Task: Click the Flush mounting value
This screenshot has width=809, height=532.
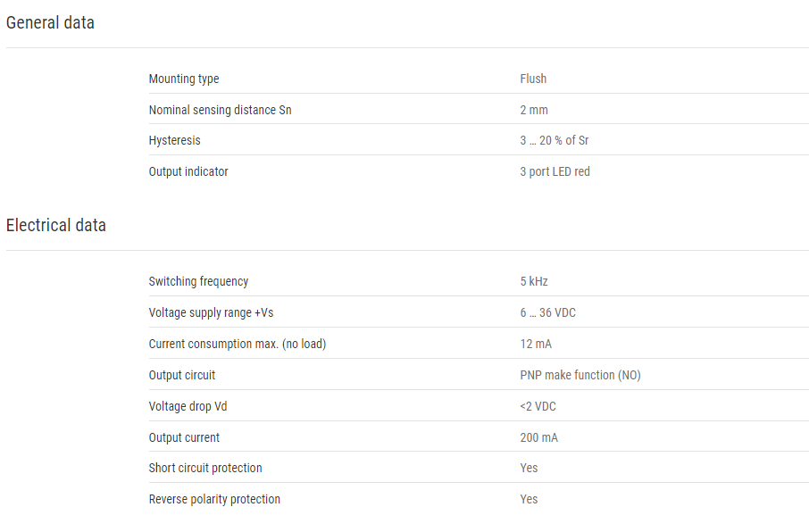Action: click(x=533, y=79)
